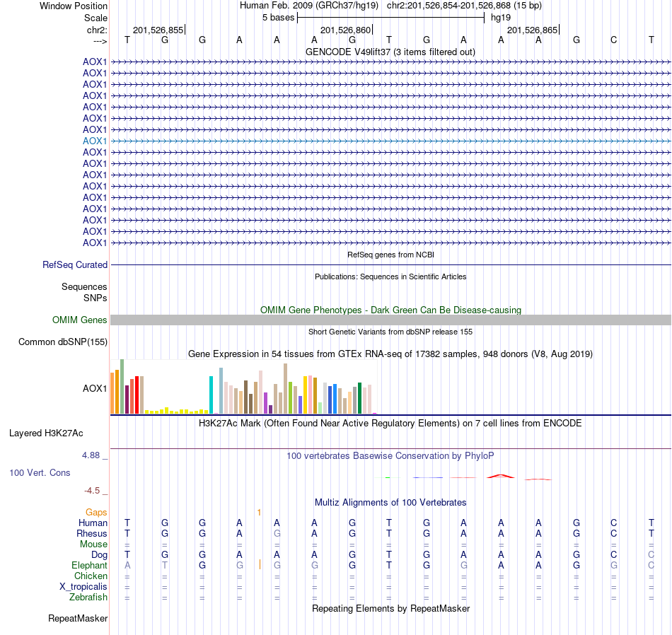Click the red peak in PhyloP conservation

click(501, 476)
